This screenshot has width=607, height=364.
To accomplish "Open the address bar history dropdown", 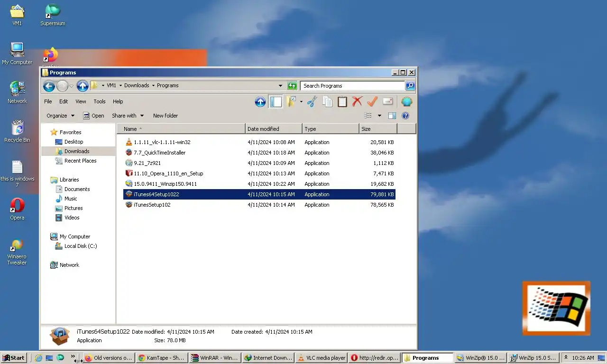I will [281, 86].
